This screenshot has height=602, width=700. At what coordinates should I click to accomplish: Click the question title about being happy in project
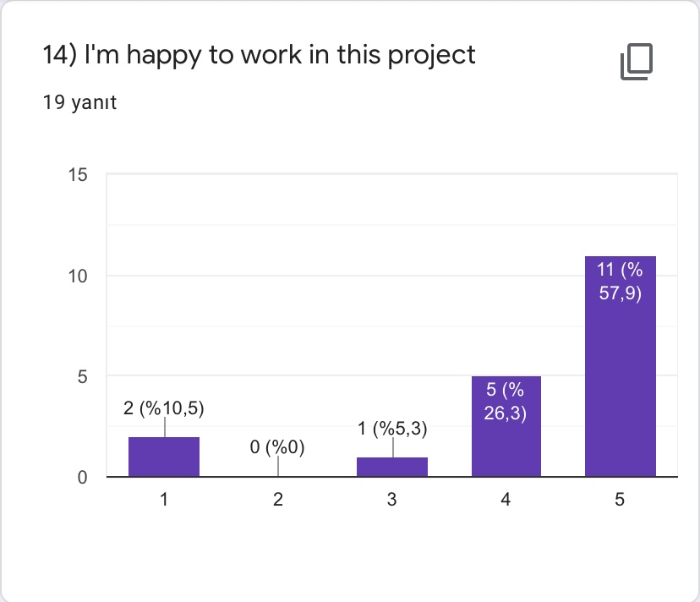(x=259, y=56)
